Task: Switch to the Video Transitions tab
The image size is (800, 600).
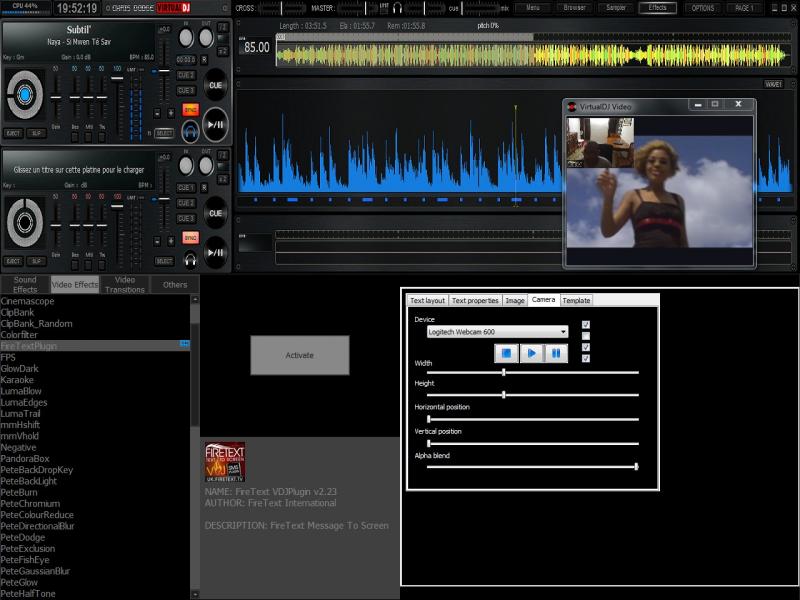Action: coord(125,285)
